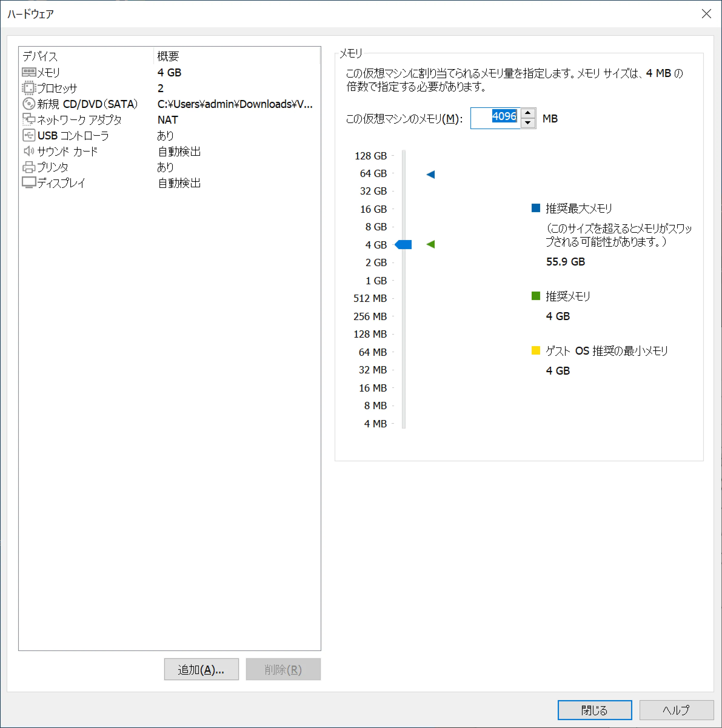Decrease memory with the down spinner arrow

pyautogui.click(x=528, y=123)
